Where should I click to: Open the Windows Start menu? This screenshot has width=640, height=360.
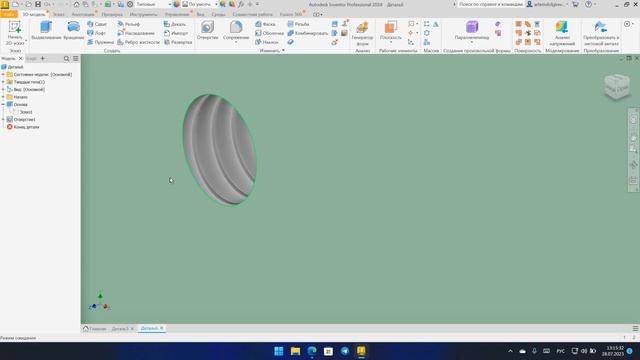click(x=279, y=351)
